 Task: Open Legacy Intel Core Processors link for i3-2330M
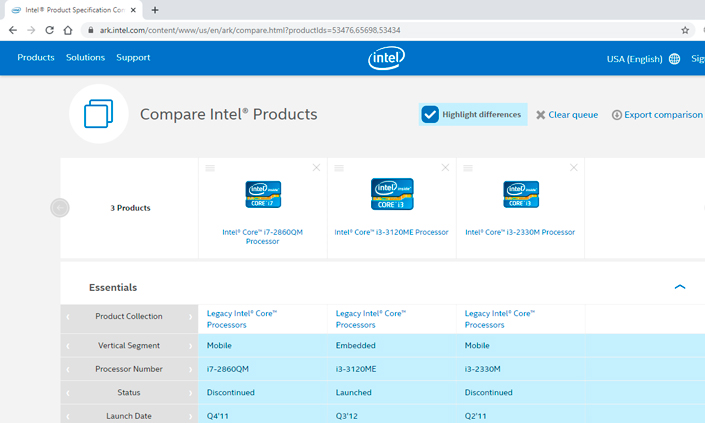[x=500, y=319]
